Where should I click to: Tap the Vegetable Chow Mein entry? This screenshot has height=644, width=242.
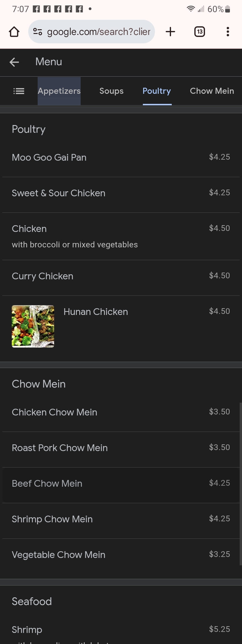click(58, 555)
